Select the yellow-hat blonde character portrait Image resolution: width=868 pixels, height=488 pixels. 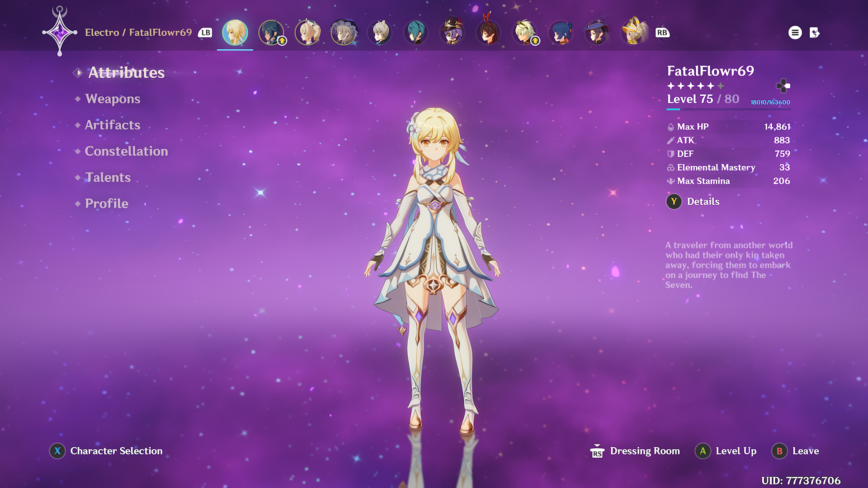tap(634, 33)
